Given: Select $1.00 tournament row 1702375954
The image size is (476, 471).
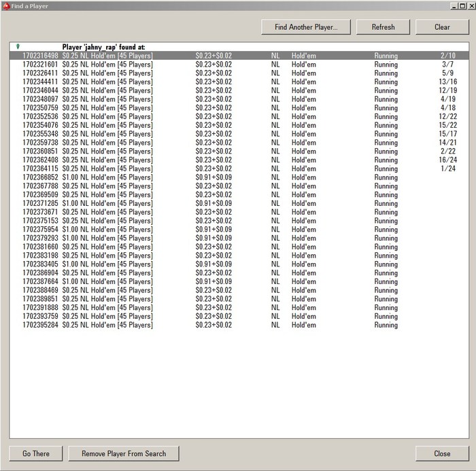Looking at the screenshot, I should [x=239, y=229].
